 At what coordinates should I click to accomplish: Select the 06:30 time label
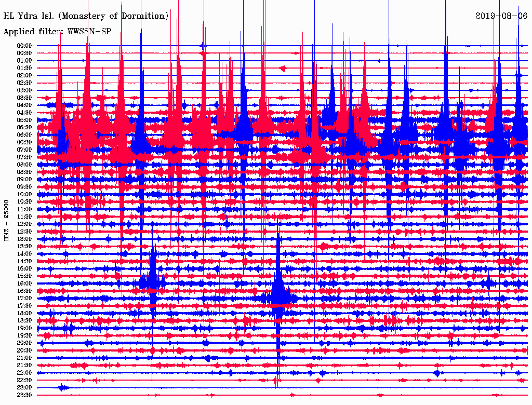pyautogui.click(x=24, y=142)
